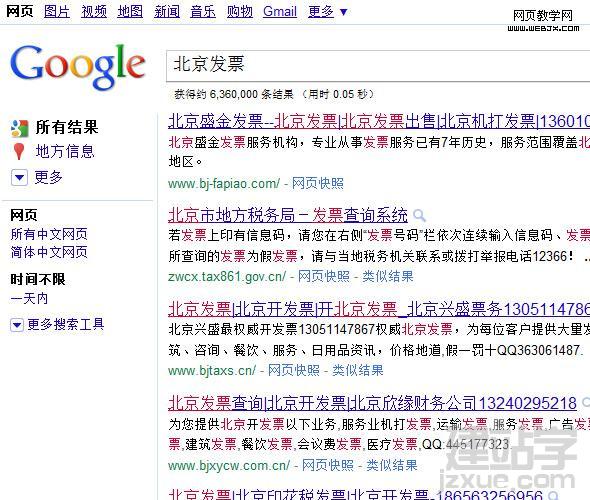Open 地图 from the top bar

click(x=130, y=12)
